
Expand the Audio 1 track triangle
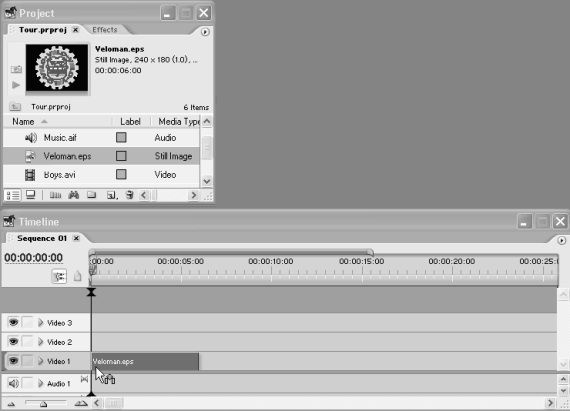[x=41, y=383]
